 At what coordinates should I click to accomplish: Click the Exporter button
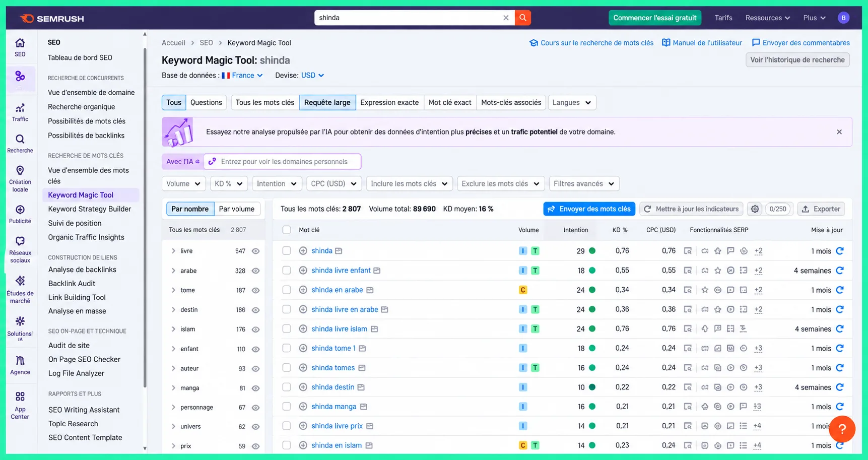821,209
